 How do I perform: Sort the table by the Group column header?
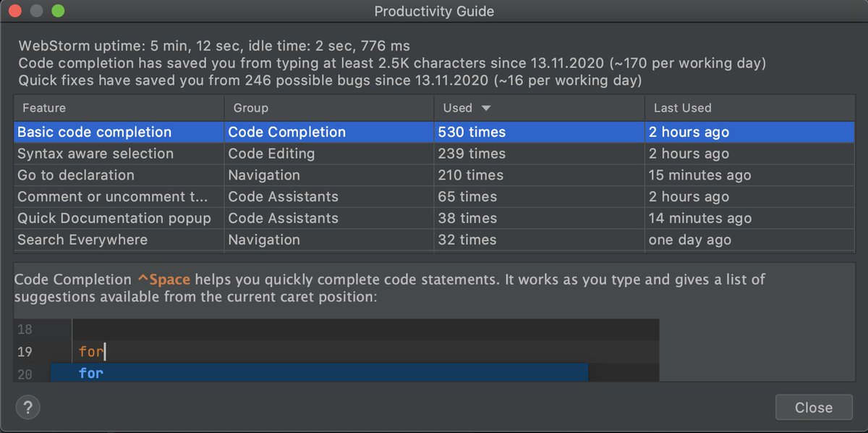click(x=250, y=107)
